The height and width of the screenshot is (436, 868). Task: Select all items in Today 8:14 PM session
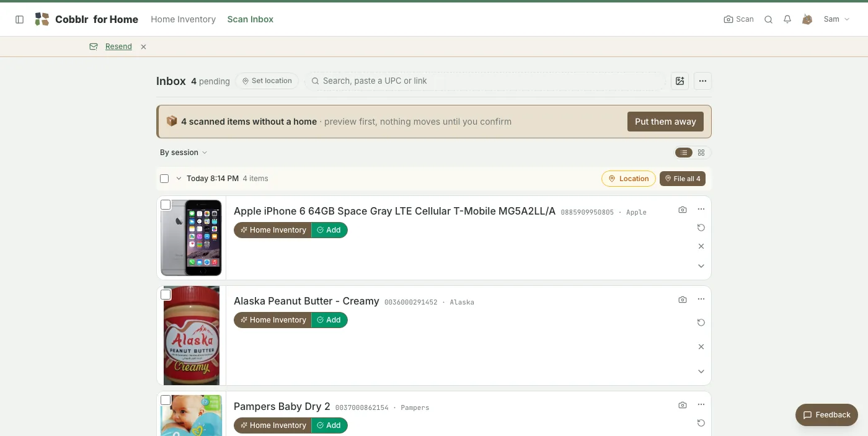click(164, 179)
